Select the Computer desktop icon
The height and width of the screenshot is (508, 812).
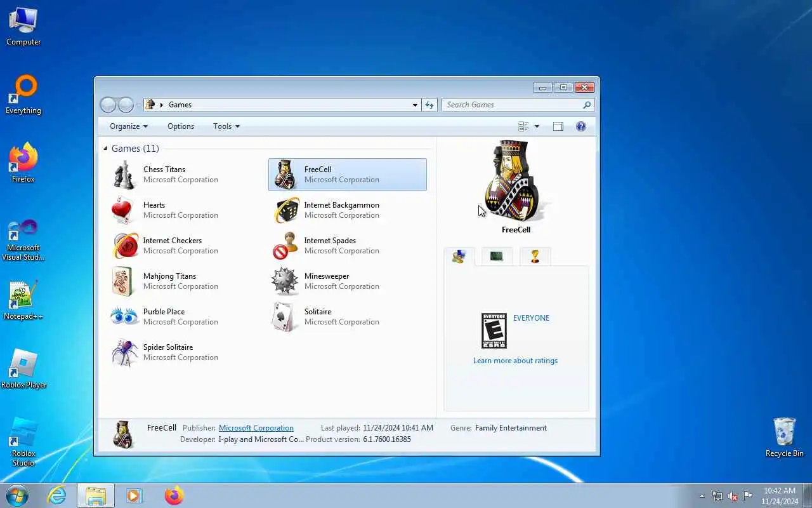click(23, 26)
